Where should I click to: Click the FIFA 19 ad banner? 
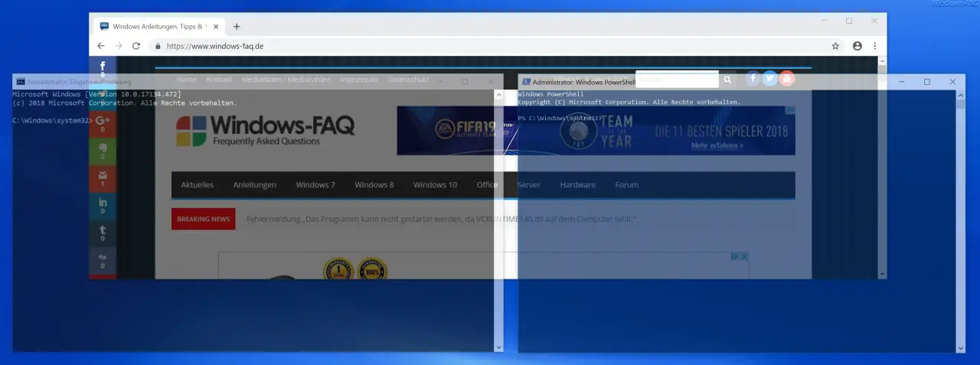click(x=596, y=130)
